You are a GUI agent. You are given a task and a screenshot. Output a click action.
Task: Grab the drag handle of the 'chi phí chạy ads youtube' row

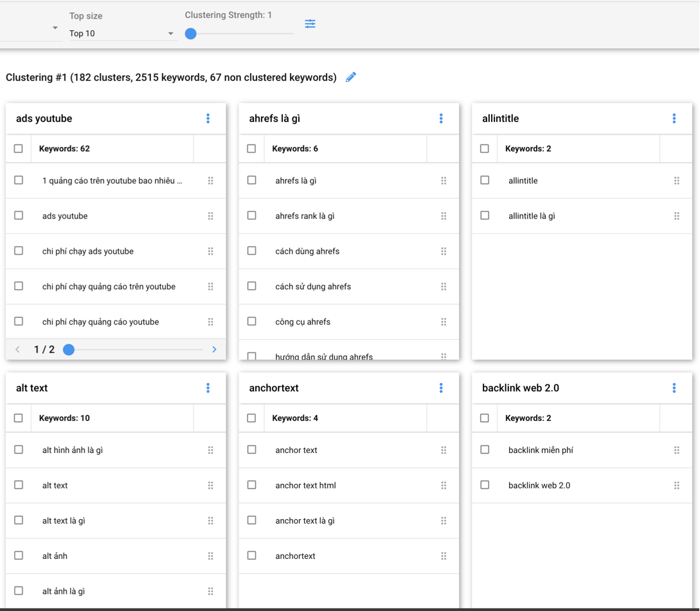(211, 251)
